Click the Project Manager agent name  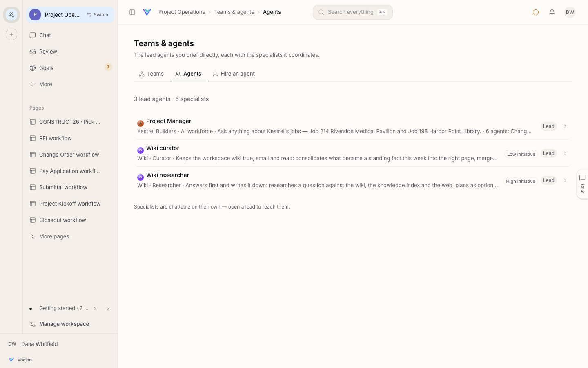click(169, 121)
